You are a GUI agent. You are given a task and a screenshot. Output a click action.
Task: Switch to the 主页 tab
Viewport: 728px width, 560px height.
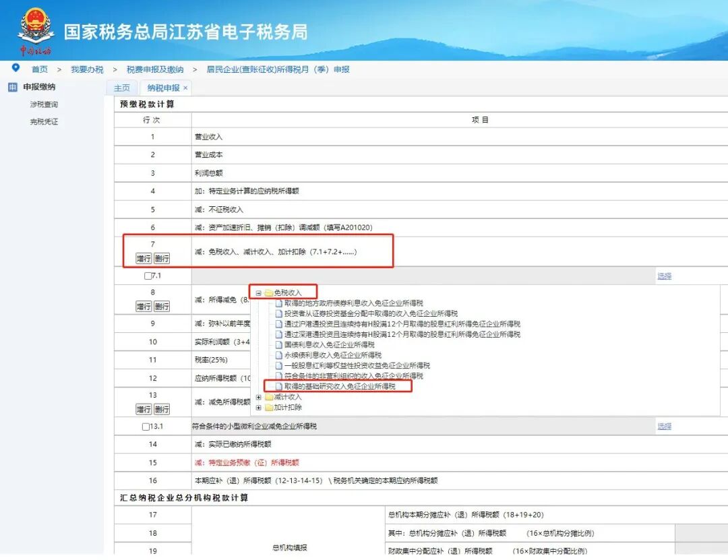(121, 87)
